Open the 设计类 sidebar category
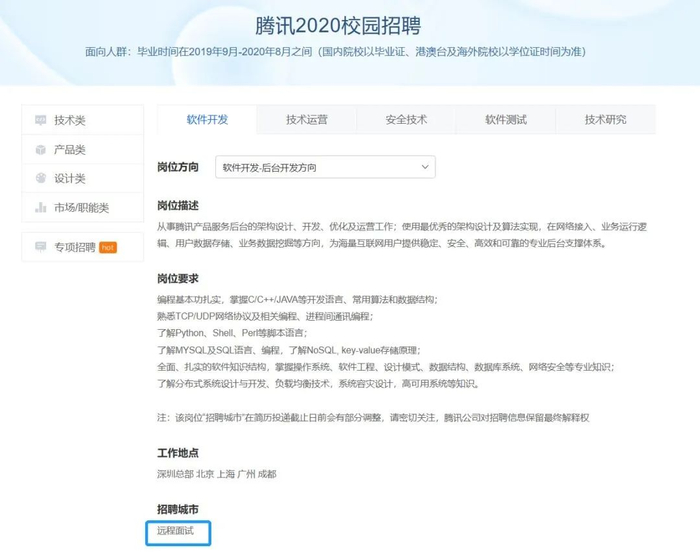This screenshot has height=552, width=700. coord(83,179)
